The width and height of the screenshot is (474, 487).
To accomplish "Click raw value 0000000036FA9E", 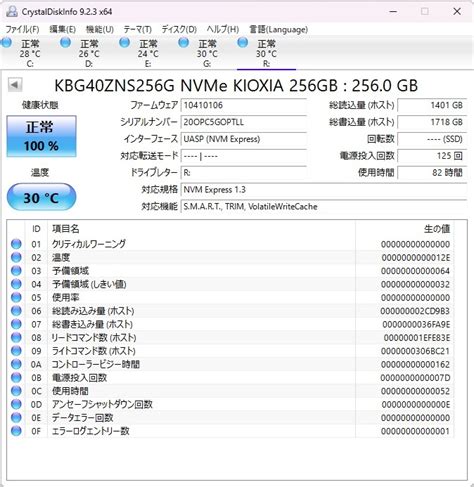I will [416, 324].
